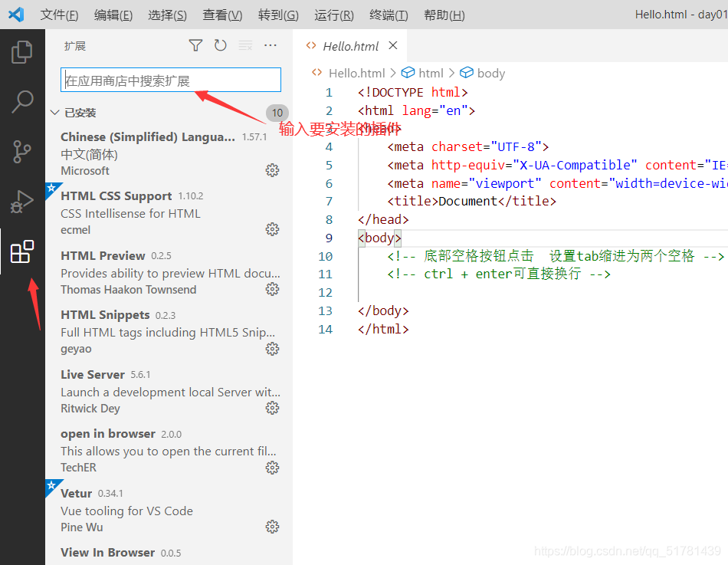Click the charset="UTF-8" meta line

[x=468, y=147]
